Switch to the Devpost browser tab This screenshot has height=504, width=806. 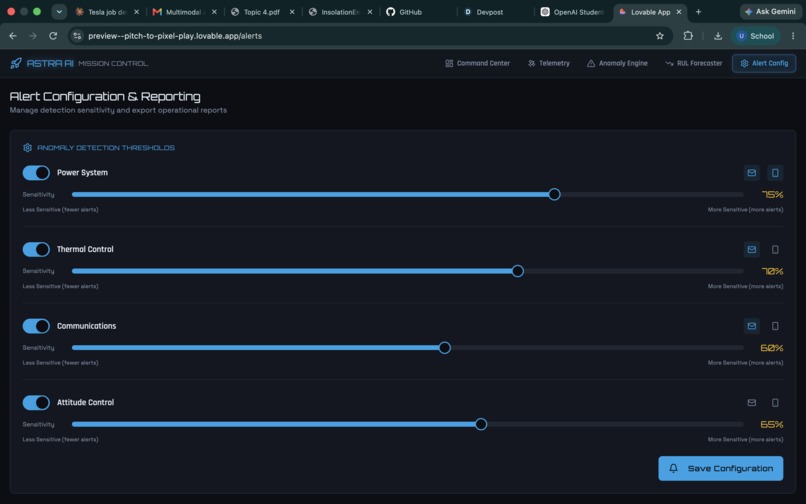pos(489,12)
